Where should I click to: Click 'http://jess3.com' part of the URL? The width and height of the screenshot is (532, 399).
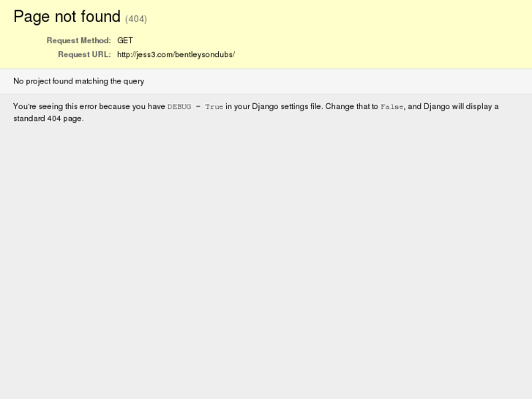tap(145, 54)
